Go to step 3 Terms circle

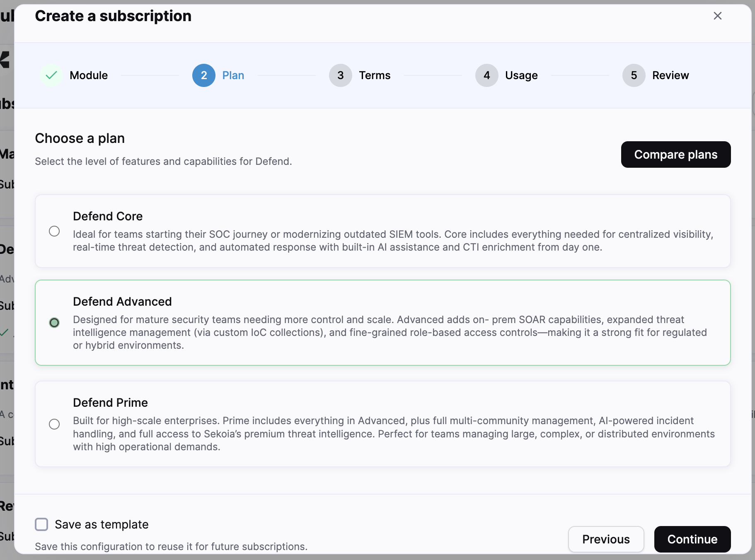341,75
